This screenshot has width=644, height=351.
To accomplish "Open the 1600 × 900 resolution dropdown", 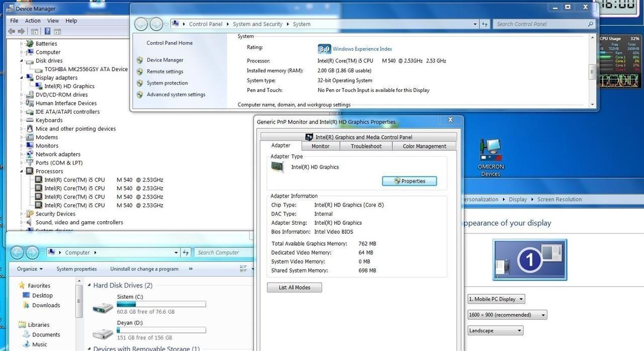I will [507, 315].
